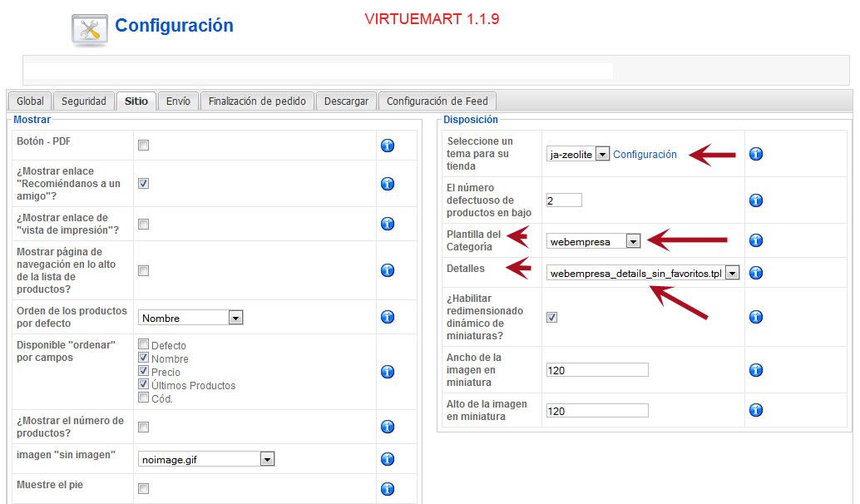Select the Sitio tab

tap(136, 101)
